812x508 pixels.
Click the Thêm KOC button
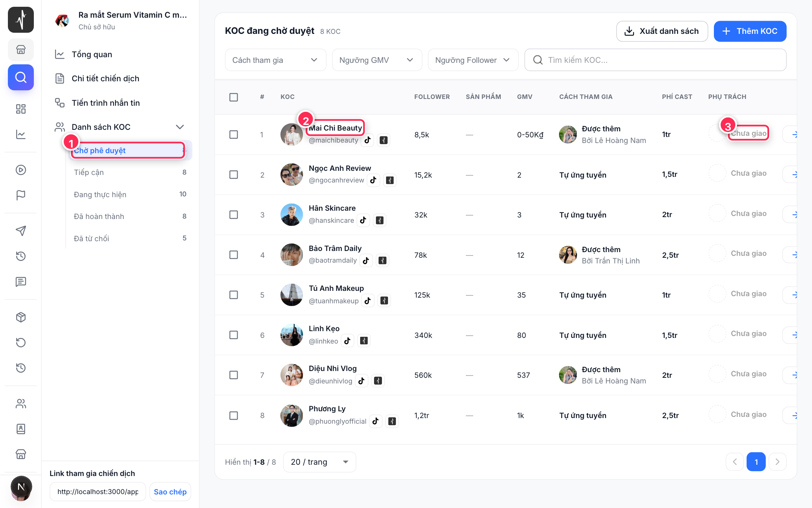(x=750, y=31)
